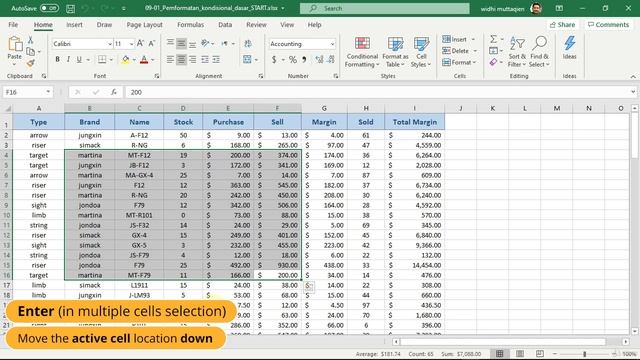Switch to the Page Layout tab

click(144, 24)
